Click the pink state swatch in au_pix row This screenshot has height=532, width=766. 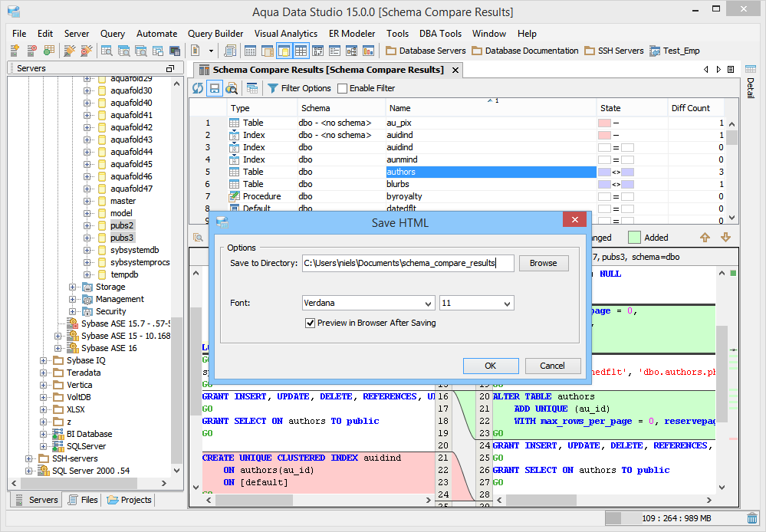coord(604,123)
